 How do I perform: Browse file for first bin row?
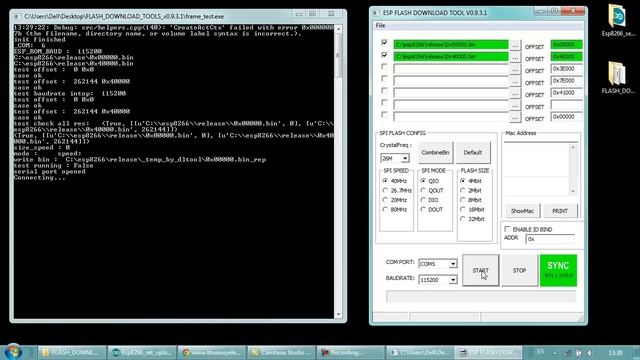pos(515,46)
